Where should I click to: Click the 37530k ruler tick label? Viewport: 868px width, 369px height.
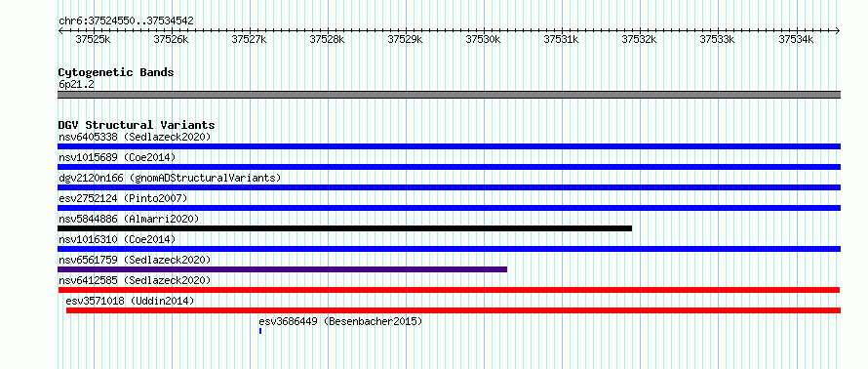point(484,39)
